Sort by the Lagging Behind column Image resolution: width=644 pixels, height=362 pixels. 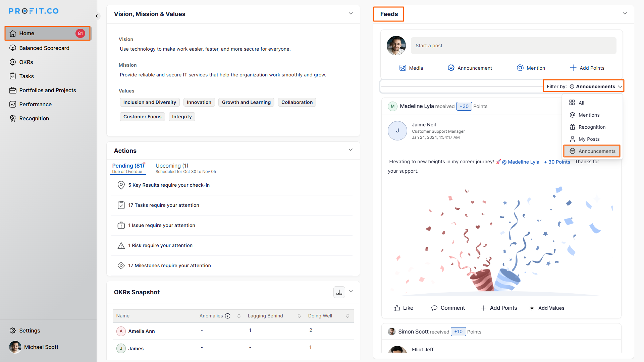click(299, 316)
